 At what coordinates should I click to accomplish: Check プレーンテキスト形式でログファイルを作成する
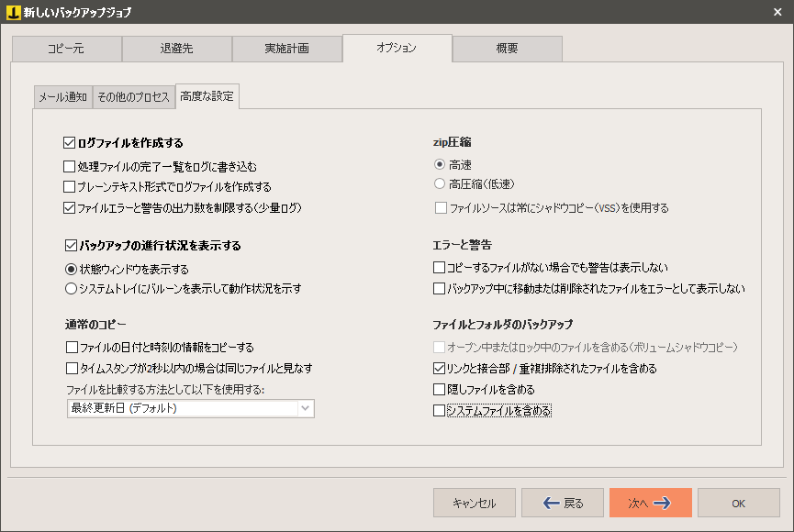click(70, 187)
